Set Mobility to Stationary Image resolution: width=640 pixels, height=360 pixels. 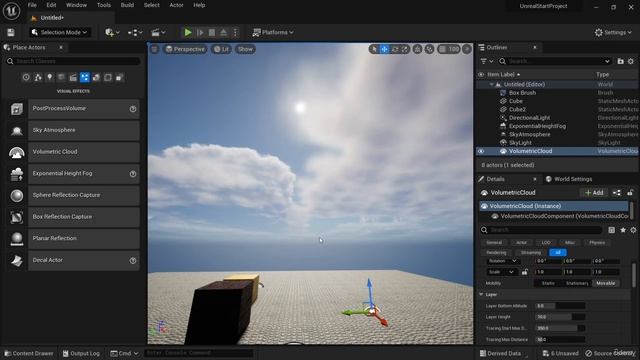click(577, 283)
